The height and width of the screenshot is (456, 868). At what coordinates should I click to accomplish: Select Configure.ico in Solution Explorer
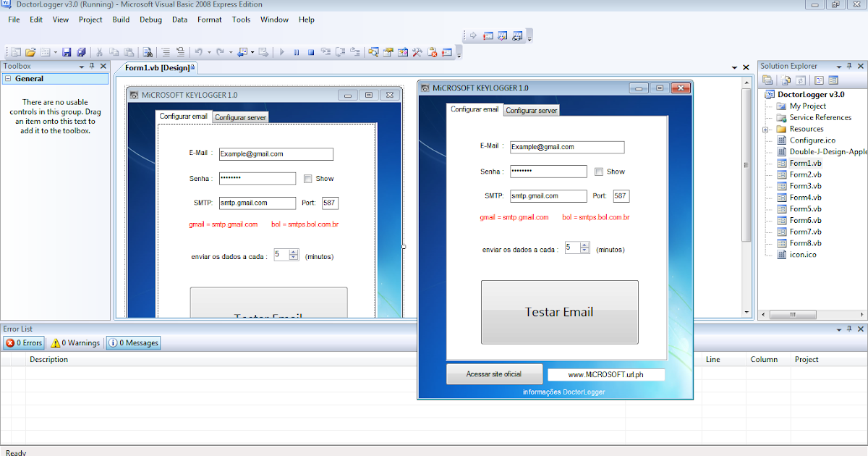click(812, 140)
